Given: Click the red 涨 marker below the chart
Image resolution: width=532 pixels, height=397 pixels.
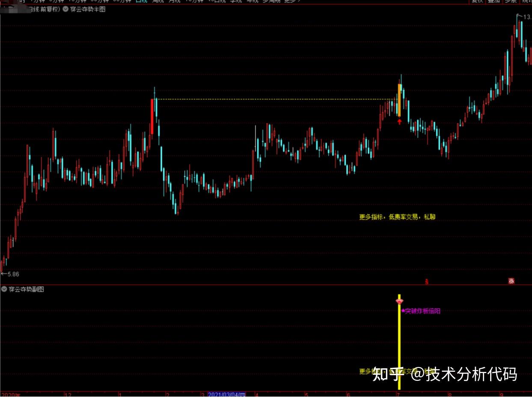Looking at the screenshot, I should (511, 281).
